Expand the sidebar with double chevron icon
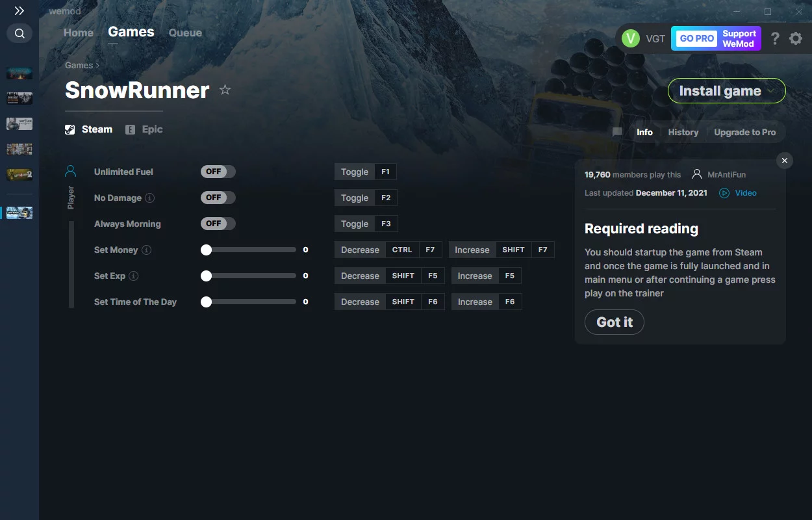The image size is (812, 520). (x=19, y=11)
